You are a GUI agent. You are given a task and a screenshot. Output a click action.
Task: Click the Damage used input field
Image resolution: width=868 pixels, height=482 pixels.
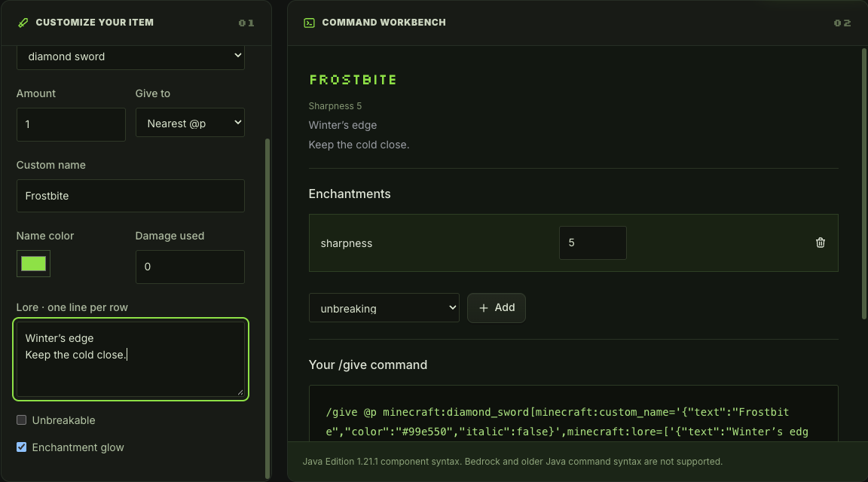(190, 267)
